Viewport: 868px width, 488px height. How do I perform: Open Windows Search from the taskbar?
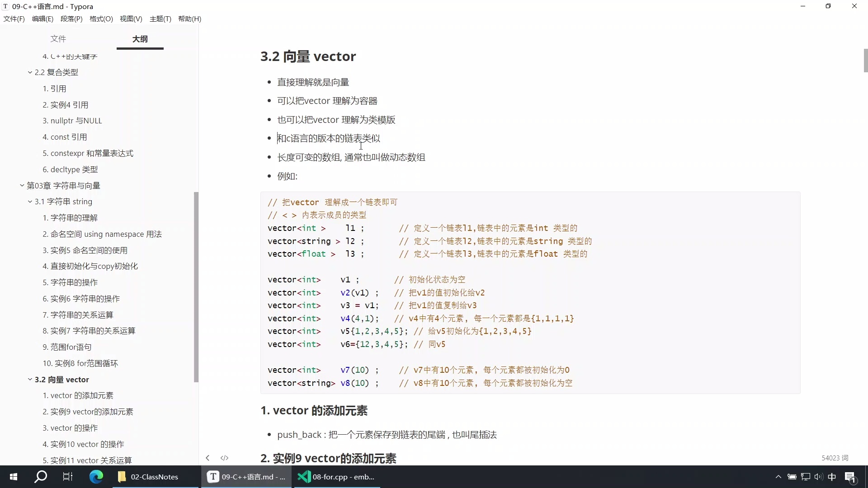click(x=40, y=477)
